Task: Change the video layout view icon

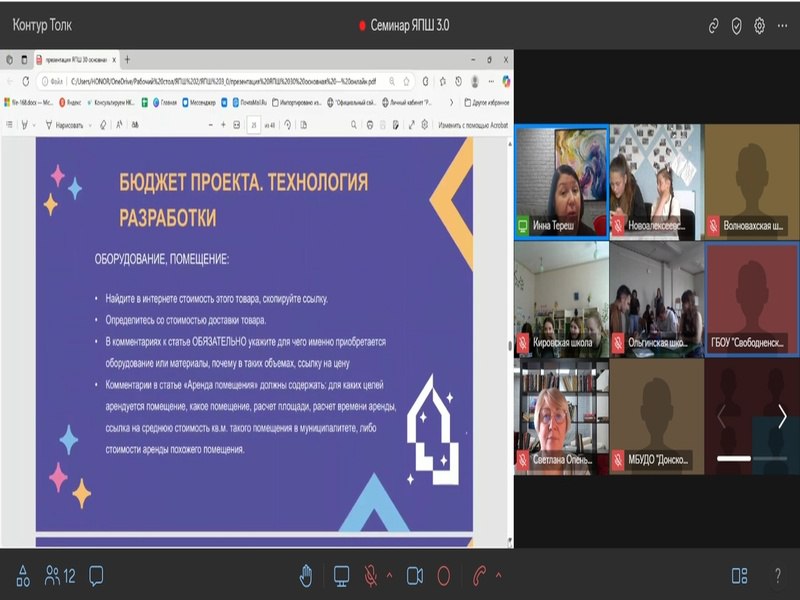Action: click(739, 576)
